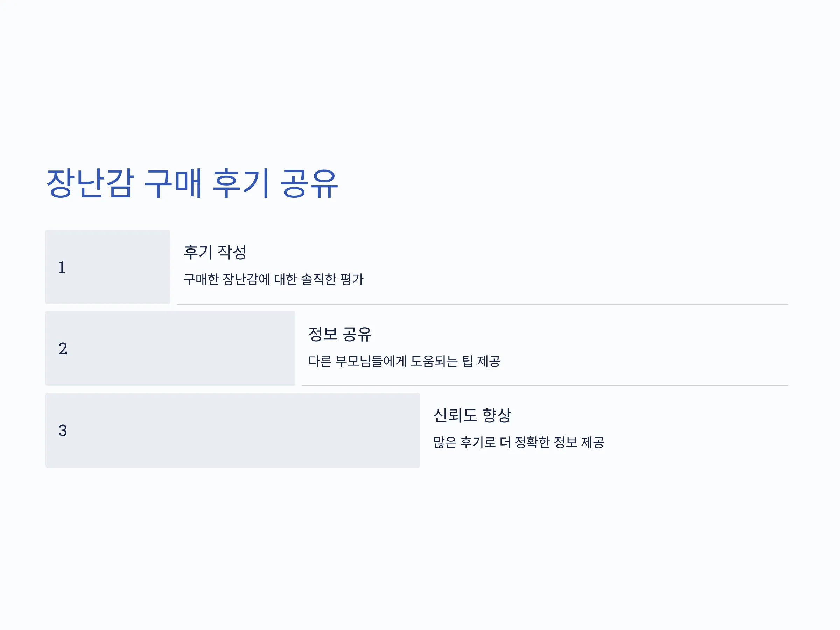Click the heading 정보 공유
Image resolution: width=840 pixels, height=630 pixels.
coord(340,334)
